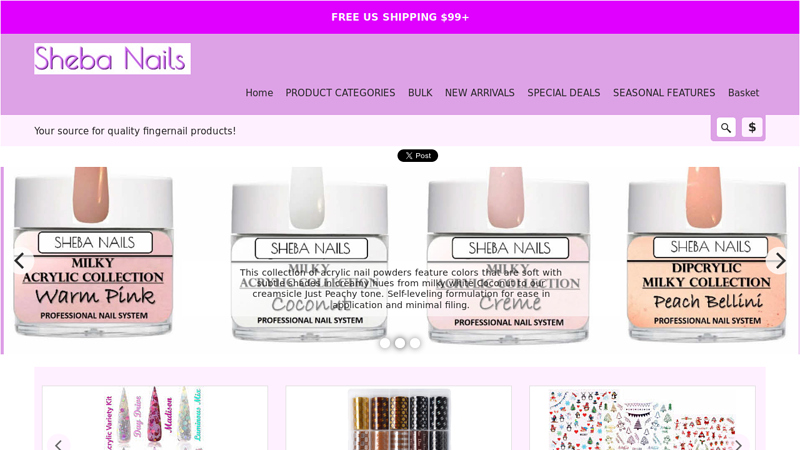800x450 pixels.
Task: Select the middle carousel dot indicator
Action: click(x=400, y=343)
